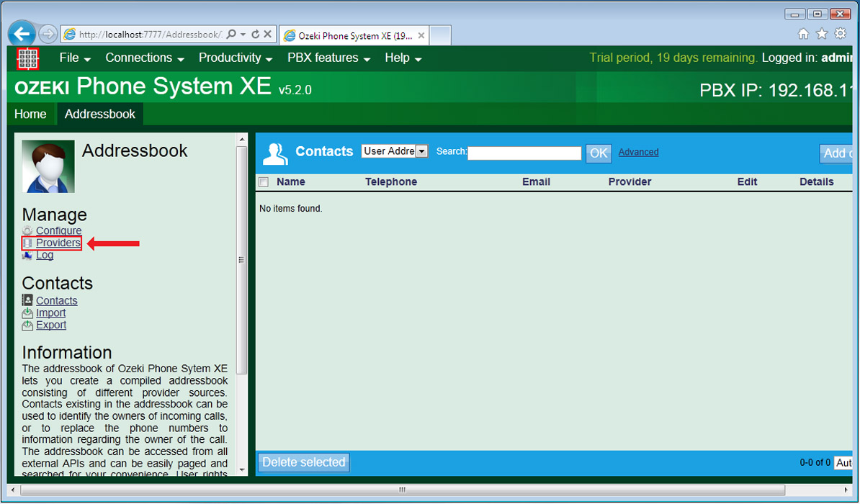This screenshot has width=860, height=504.
Task: Click the sidebar vertical scrollbar thumb
Action: coord(242,259)
